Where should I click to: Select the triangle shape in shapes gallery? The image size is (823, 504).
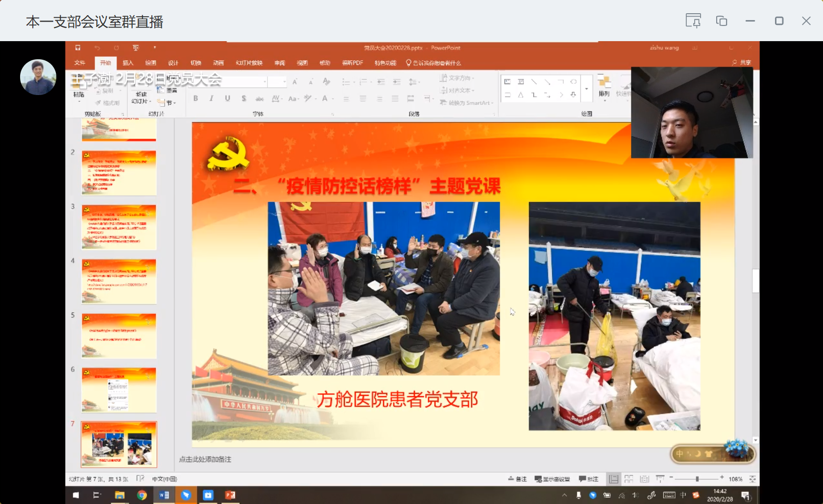click(521, 95)
